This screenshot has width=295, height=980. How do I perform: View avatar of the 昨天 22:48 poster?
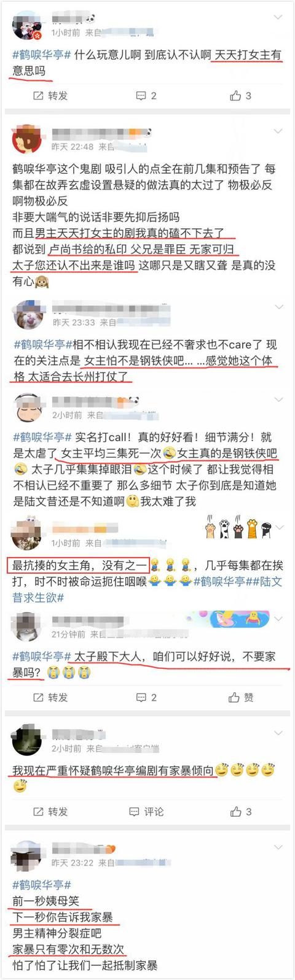click(x=27, y=140)
